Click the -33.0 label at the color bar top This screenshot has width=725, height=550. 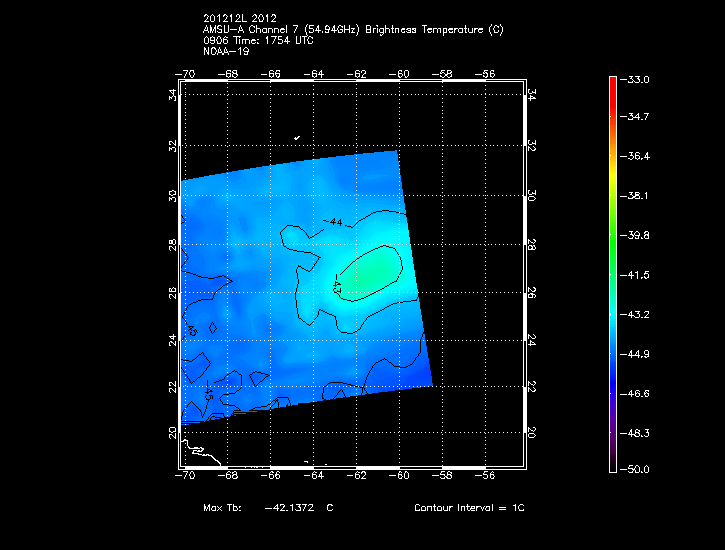click(x=636, y=79)
